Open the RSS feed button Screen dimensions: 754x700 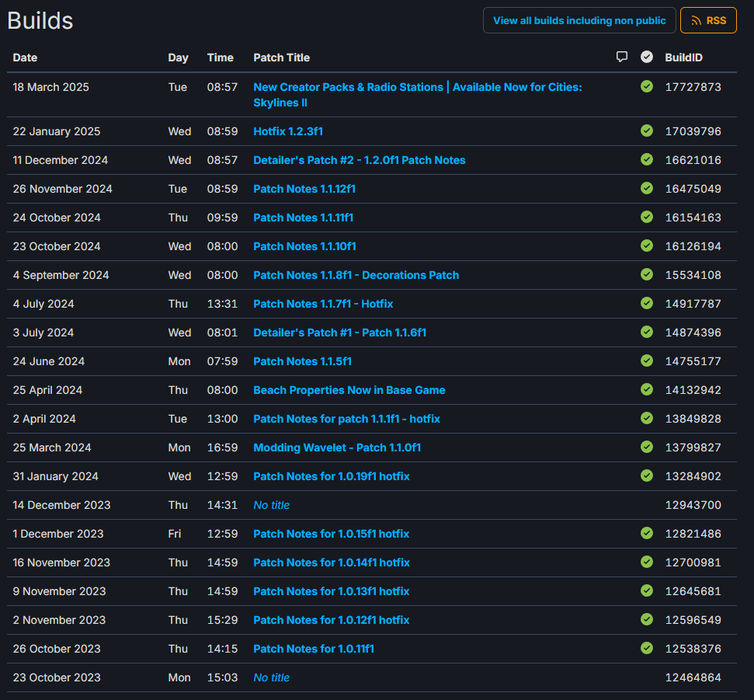point(708,20)
